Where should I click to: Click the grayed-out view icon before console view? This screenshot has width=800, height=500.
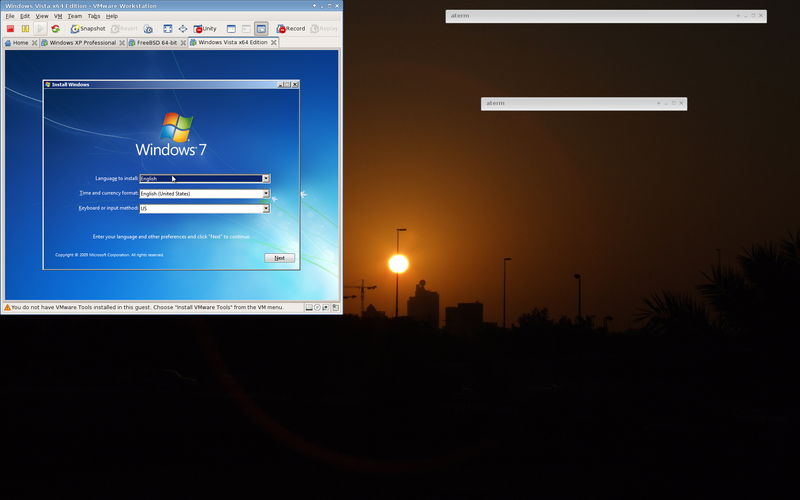pos(246,29)
